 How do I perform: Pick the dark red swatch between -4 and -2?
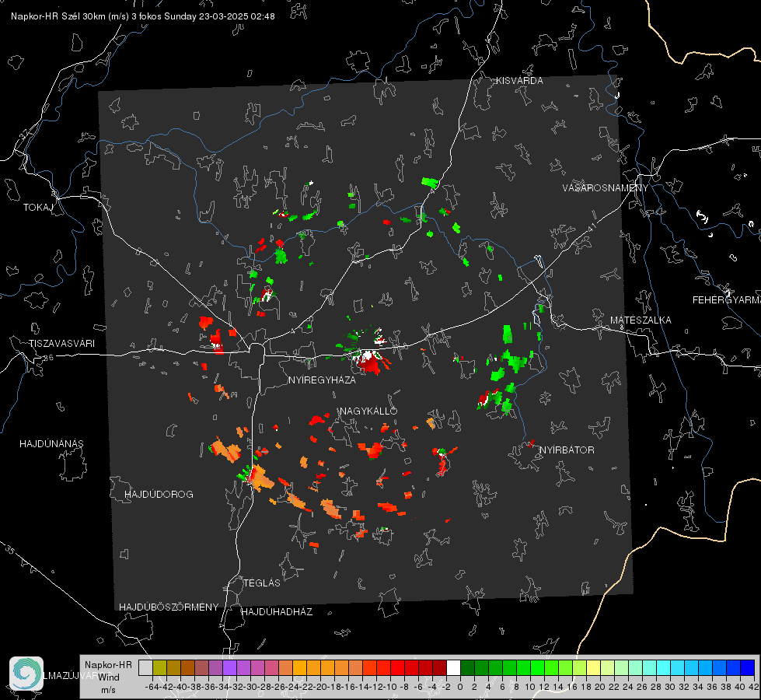pyautogui.click(x=439, y=667)
